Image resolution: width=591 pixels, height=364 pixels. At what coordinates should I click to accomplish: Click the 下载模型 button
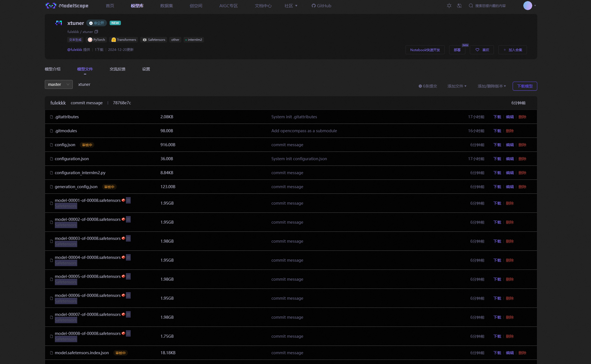[x=525, y=86]
